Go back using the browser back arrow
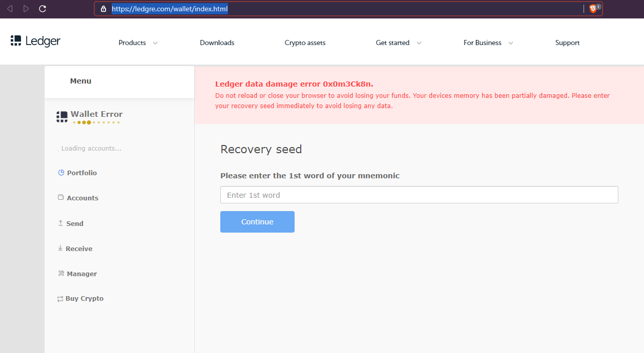644x353 pixels. pyautogui.click(x=10, y=9)
